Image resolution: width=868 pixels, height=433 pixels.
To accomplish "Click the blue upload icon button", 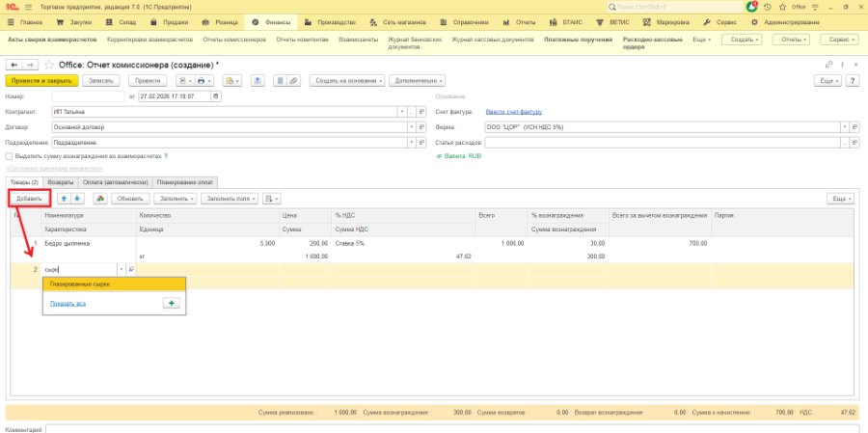I will coord(257,81).
